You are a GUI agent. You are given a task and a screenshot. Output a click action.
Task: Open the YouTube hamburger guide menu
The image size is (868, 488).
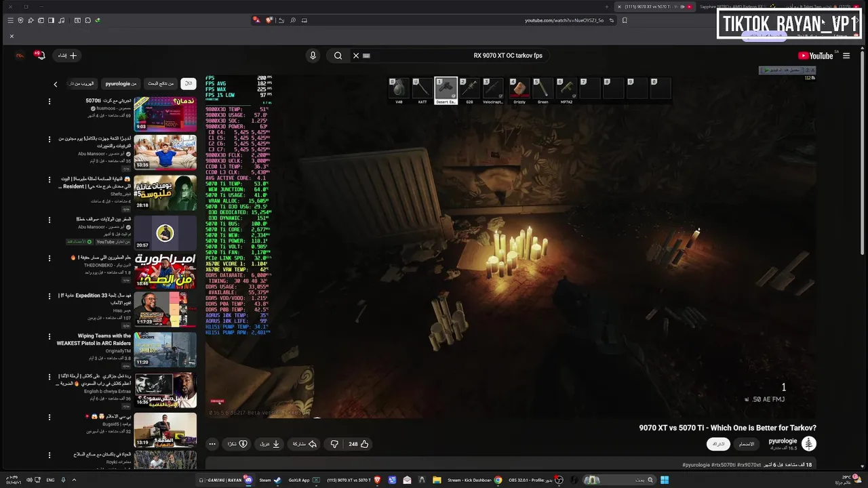pyautogui.click(x=846, y=56)
